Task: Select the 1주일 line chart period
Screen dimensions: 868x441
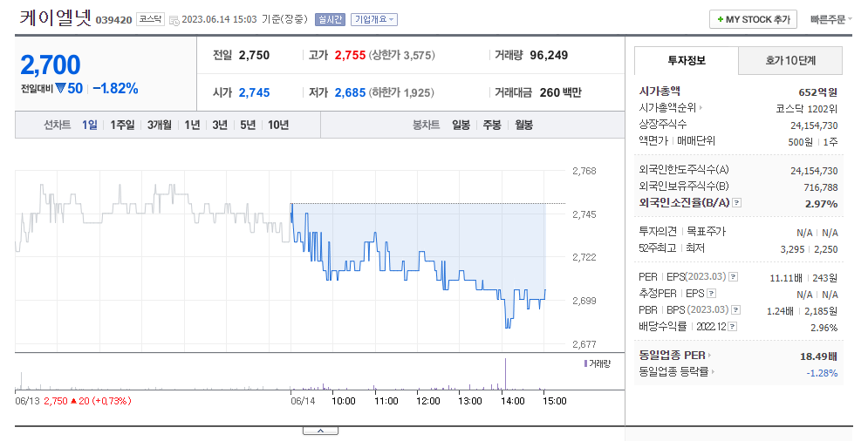Action: [x=122, y=125]
